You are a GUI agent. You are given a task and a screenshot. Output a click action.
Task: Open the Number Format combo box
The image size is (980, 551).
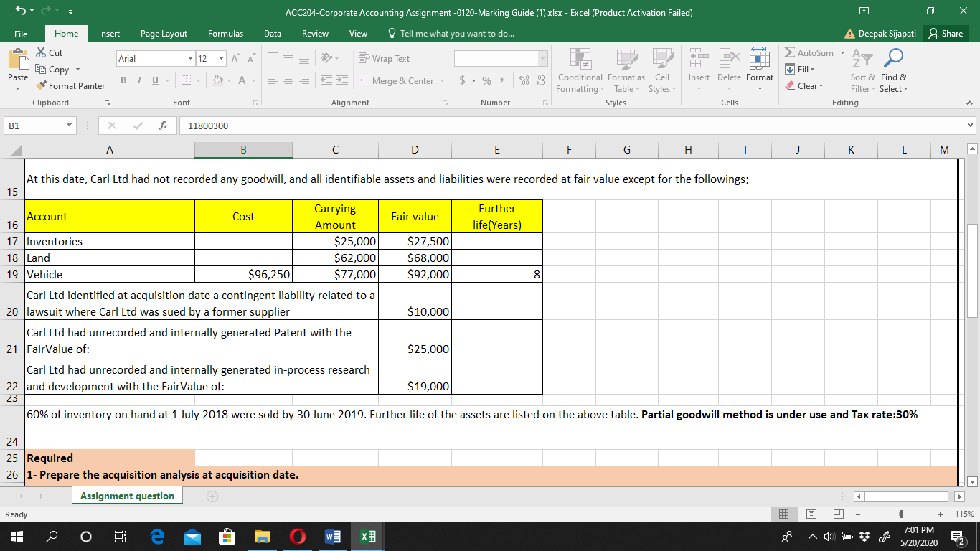[x=500, y=59]
